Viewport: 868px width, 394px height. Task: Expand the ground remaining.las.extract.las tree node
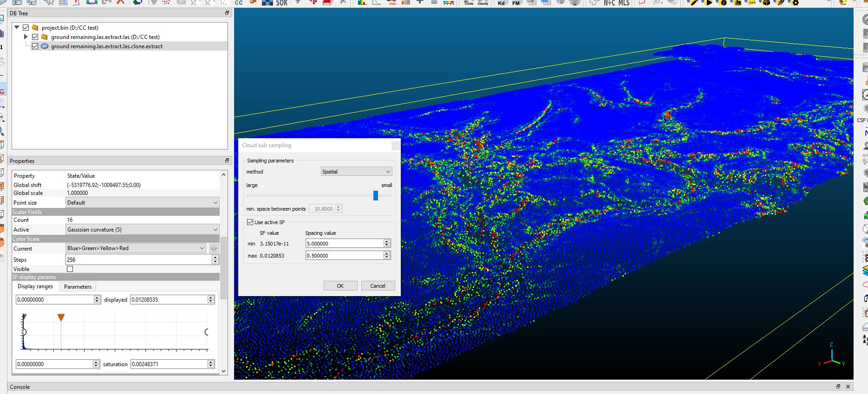(x=26, y=37)
